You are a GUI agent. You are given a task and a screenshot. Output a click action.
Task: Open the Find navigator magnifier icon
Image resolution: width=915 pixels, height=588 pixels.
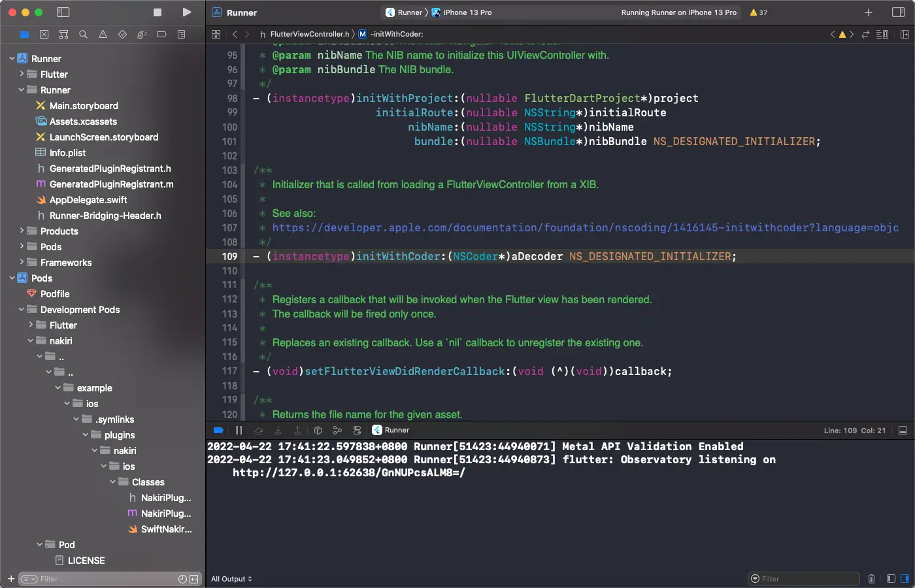[x=83, y=35]
